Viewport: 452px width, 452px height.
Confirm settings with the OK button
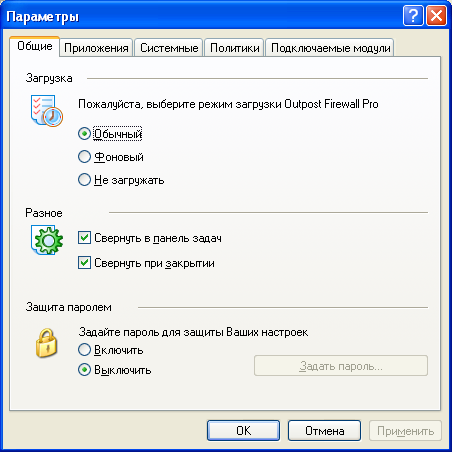click(x=243, y=431)
